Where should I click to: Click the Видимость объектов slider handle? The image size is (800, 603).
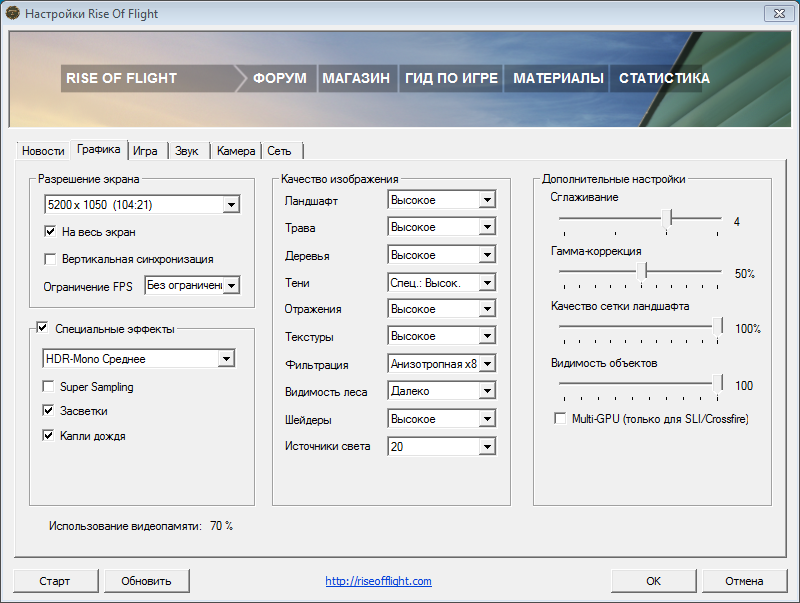718,384
